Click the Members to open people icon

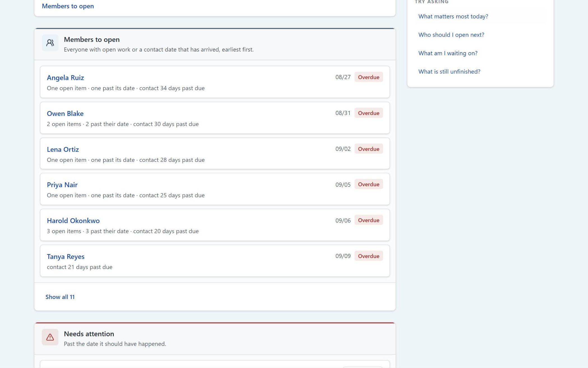tap(50, 43)
